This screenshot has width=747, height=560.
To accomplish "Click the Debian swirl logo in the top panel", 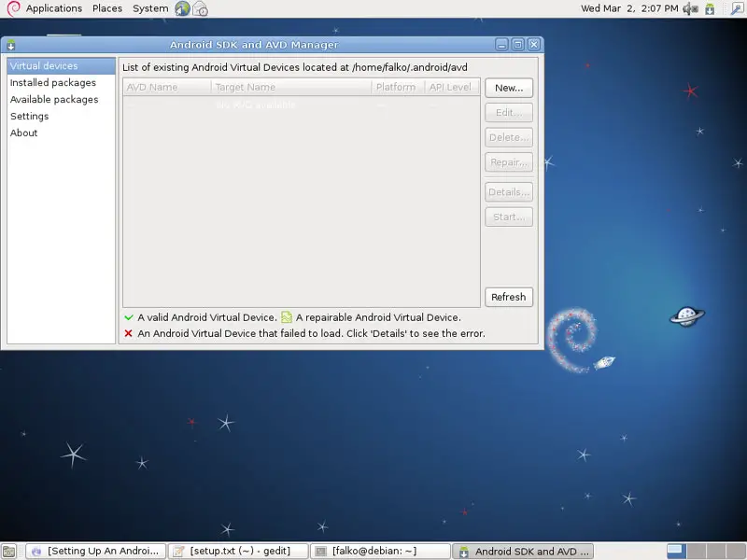I will [13, 8].
